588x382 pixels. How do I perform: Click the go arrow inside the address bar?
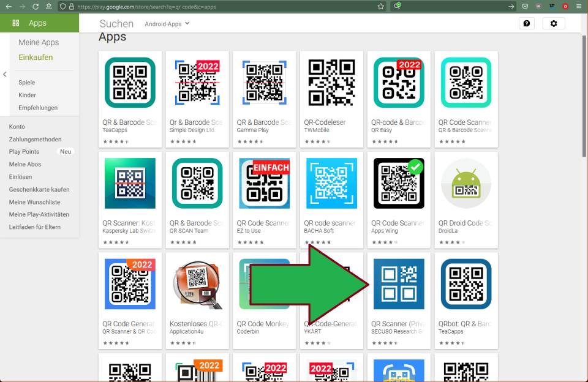tap(510, 6)
